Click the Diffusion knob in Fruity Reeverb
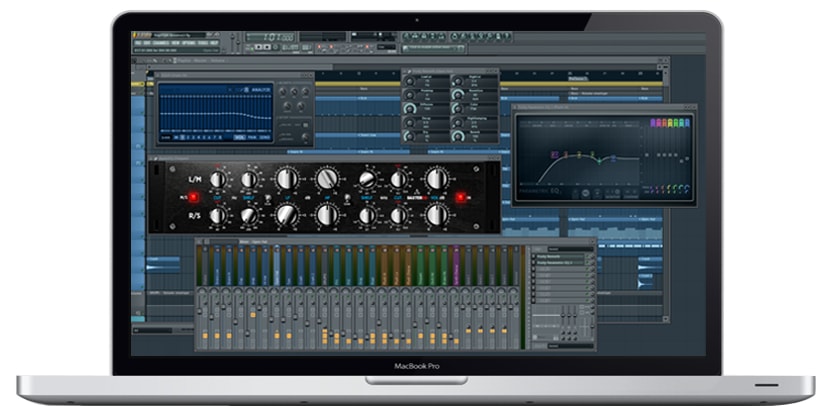This screenshot has width=838, height=409. pyautogui.click(x=409, y=109)
